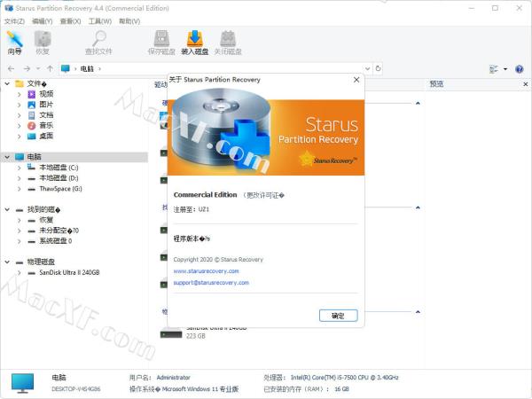
Task: Click the 关闭磁盘 close disk icon
Action: [228, 43]
